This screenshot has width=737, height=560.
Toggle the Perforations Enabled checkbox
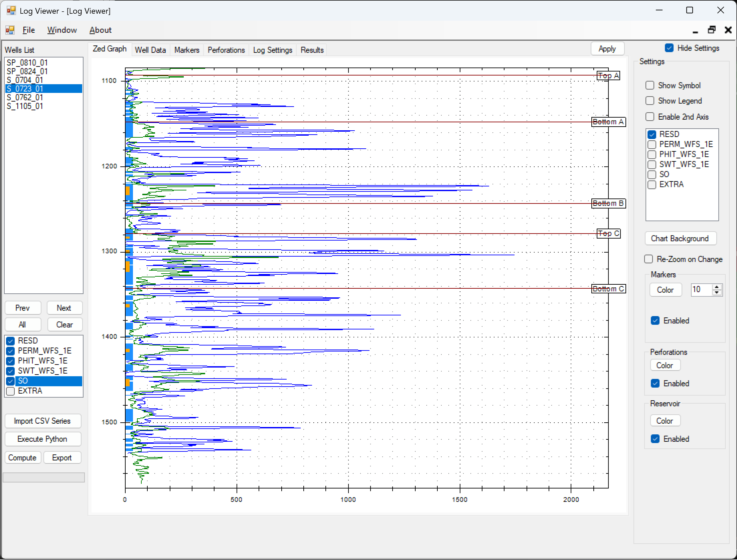pos(655,384)
